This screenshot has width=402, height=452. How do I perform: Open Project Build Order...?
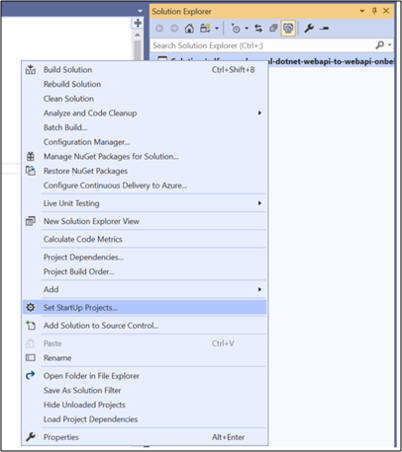click(x=145, y=272)
